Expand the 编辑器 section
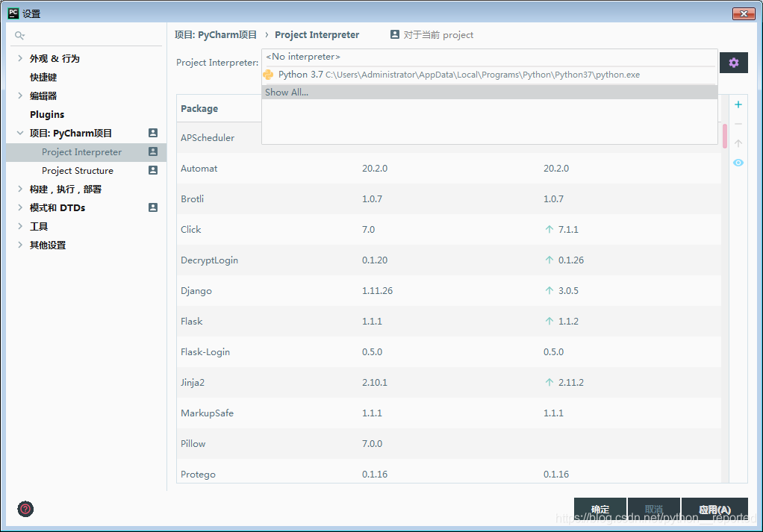Image resolution: width=763 pixels, height=532 pixels. 20,96
